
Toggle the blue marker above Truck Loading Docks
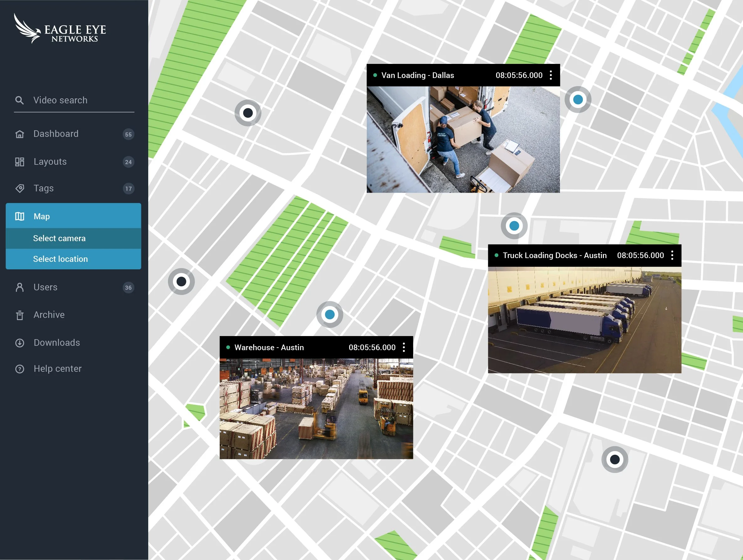[x=514, y=226]
